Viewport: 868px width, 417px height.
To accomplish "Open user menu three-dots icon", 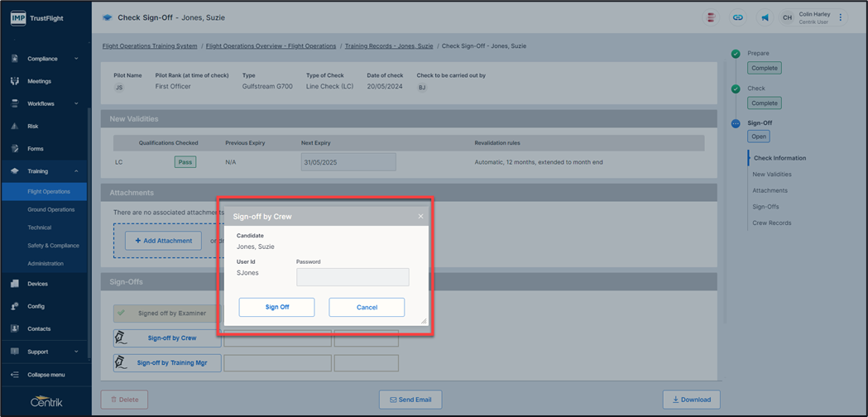I will click(841, 17).
